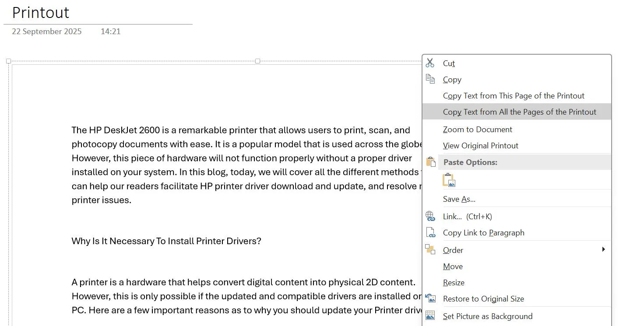This screenshot has height=326, width=644.
Task: Click the 22 September 2025 page date
Action: coord(46,32)
